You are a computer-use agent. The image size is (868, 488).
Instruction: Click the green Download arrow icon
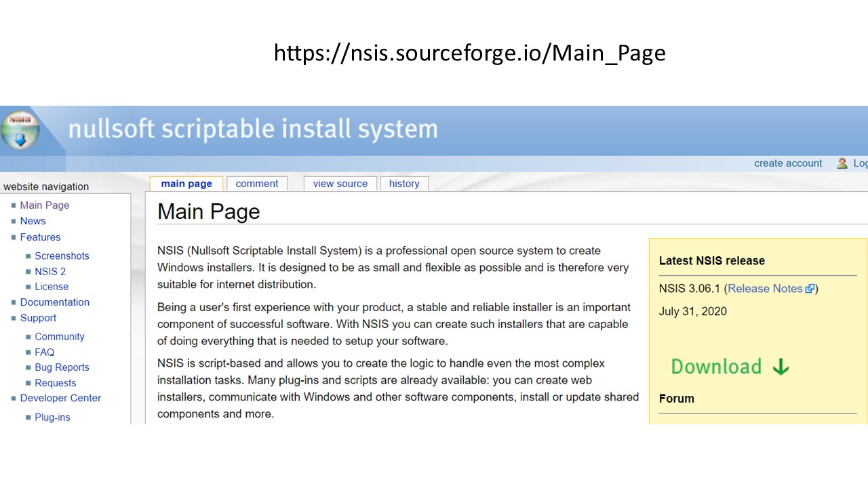click(781, 367)
